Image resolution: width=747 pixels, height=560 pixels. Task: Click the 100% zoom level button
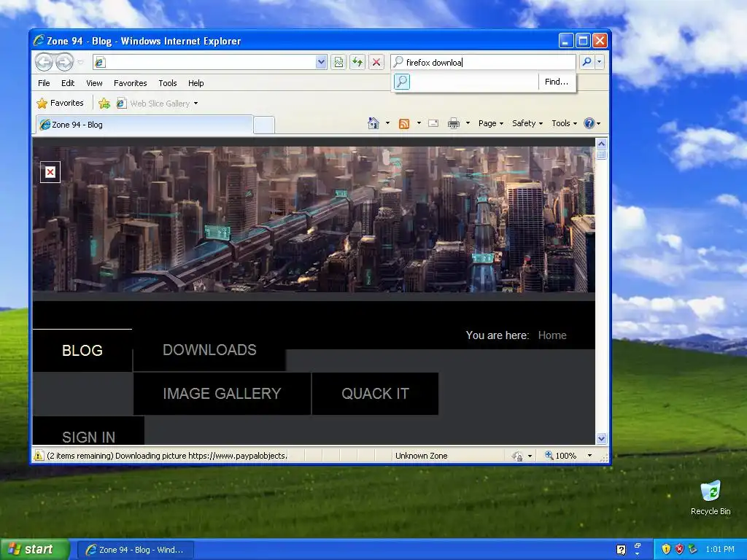click(561, 456)
